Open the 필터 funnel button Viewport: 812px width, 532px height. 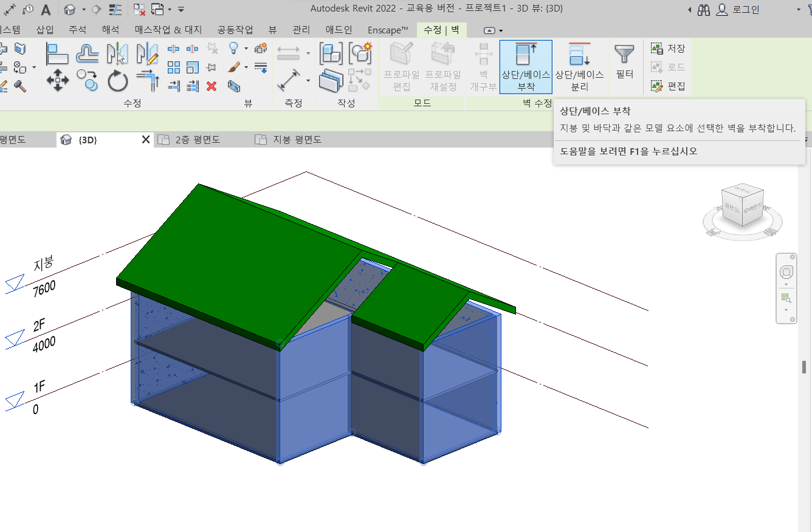[x=624, y=61]
